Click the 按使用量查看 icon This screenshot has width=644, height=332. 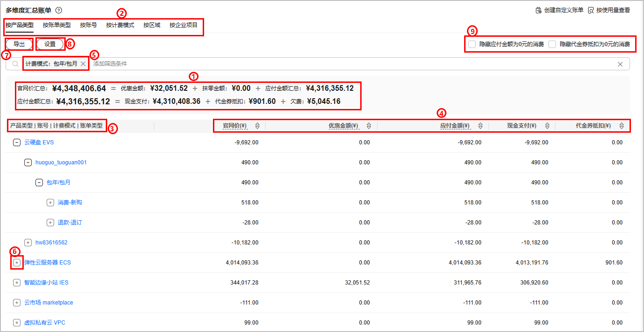tap(591, 10)
